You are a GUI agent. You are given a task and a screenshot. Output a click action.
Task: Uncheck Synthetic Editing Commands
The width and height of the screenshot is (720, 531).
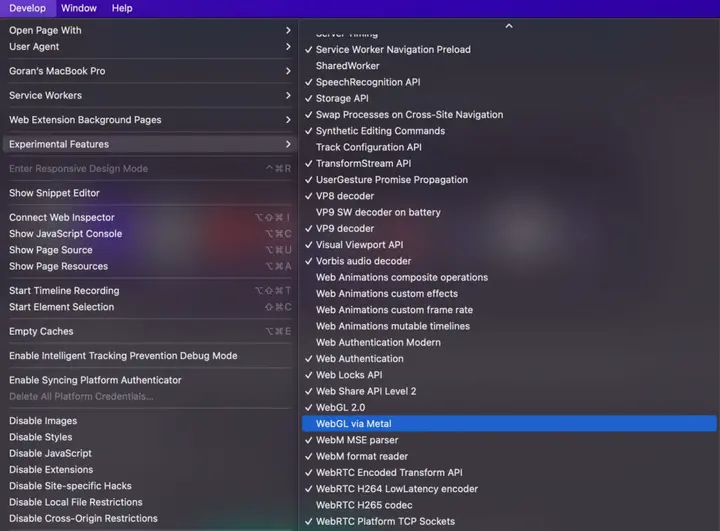coord(509,131)
